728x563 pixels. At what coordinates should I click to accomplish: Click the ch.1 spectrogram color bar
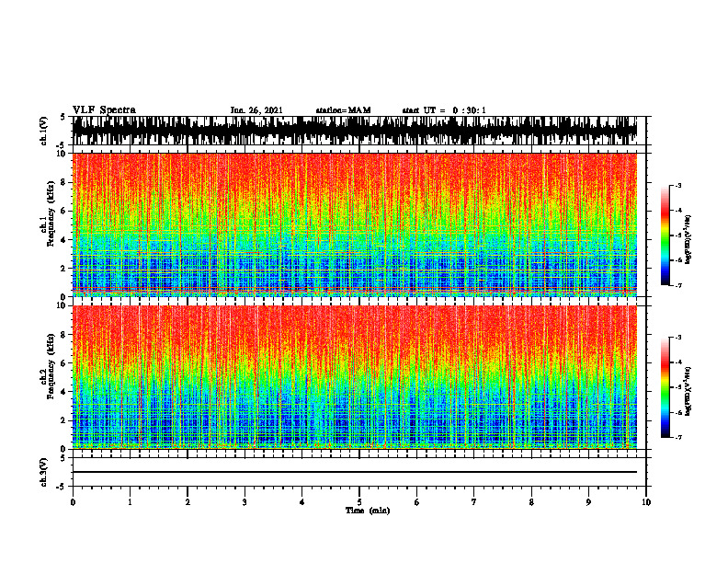665,236
